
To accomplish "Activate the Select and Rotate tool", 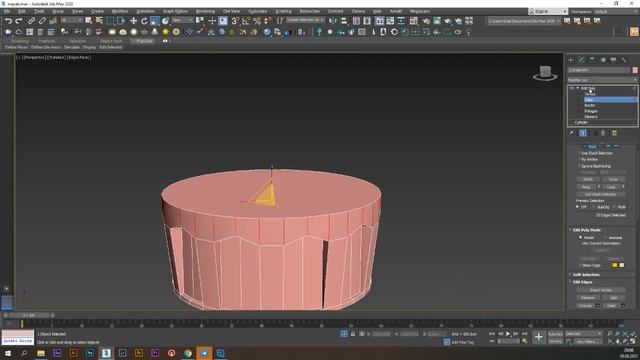I will click(x=144, y=20).
